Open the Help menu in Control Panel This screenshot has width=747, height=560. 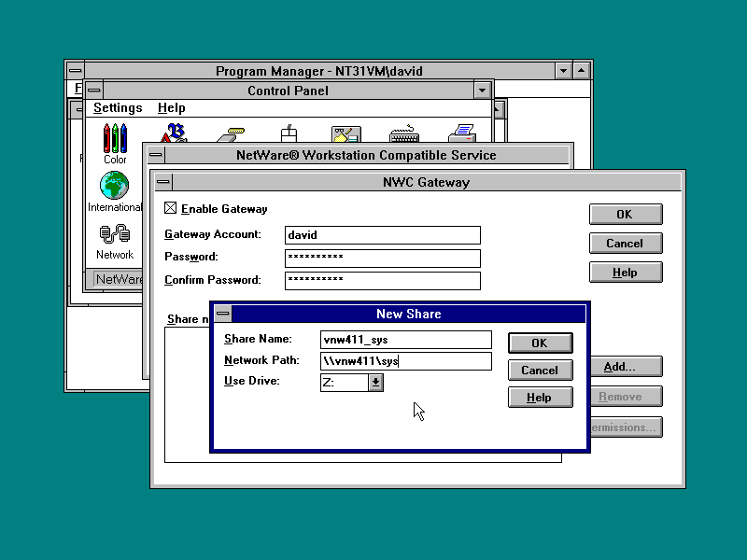coord(172,108)
